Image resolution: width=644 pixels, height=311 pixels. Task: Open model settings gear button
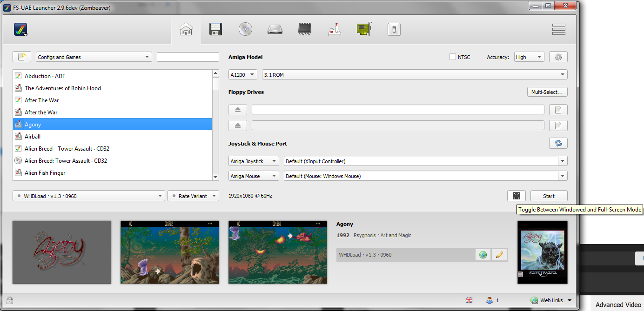tap(558, 57)
